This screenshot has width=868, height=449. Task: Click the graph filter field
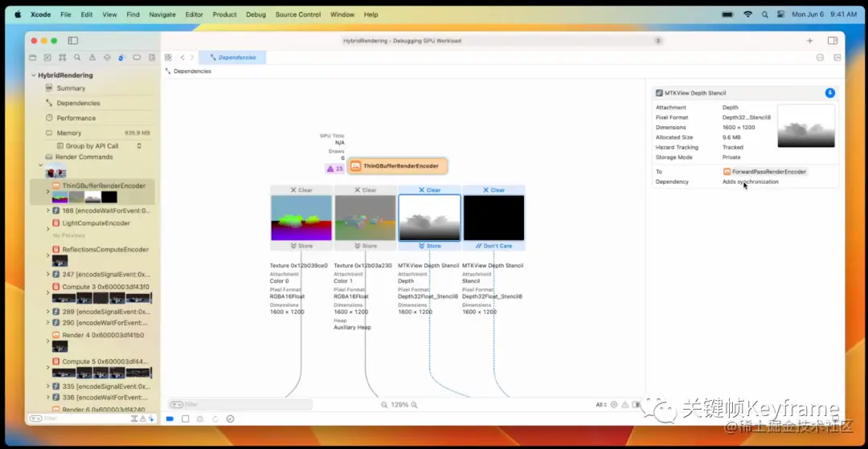click(x=241, y=405)
